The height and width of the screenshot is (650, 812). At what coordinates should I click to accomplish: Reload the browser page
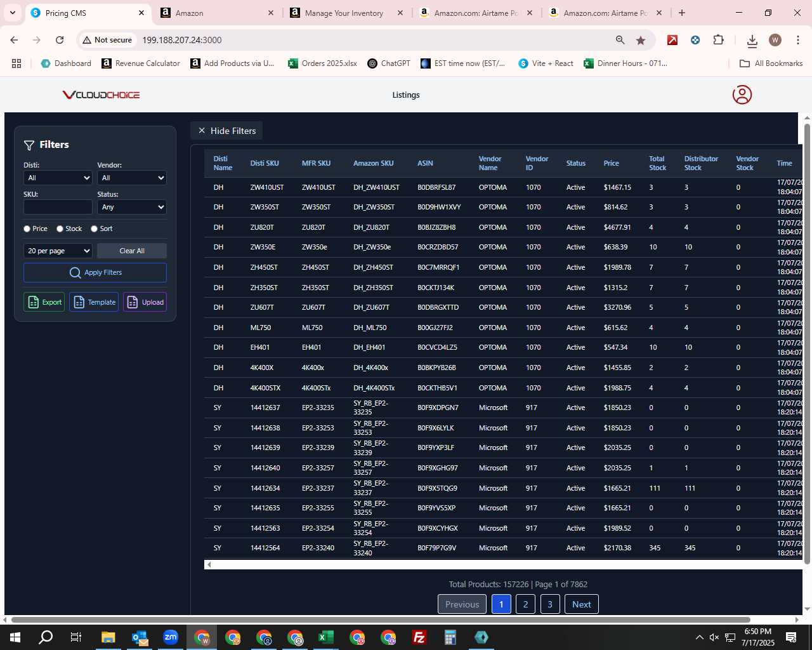point(60,40)
